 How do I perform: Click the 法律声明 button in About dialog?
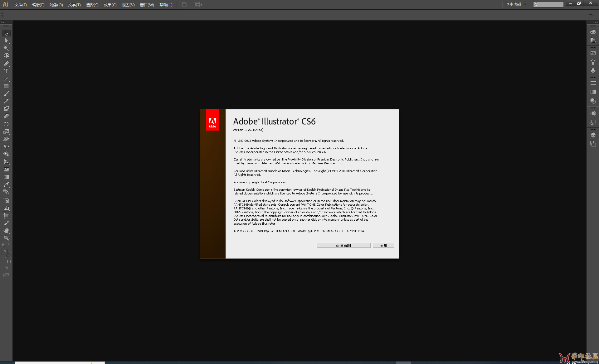tap(343, 245)
